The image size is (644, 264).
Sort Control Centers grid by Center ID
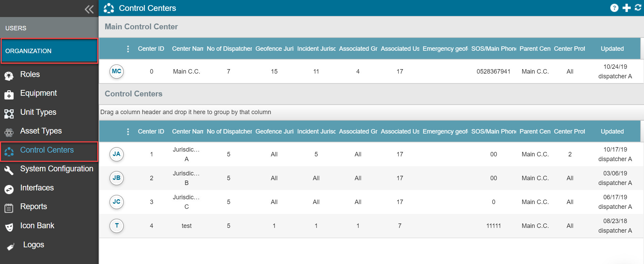pyautogui.click(x=151, y=131)
